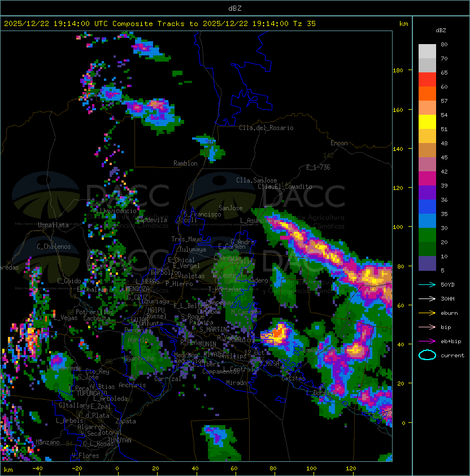
Task: Click the white 30HM arrow legend symbol
Action: pyautogui.click(x=427, y=298)
